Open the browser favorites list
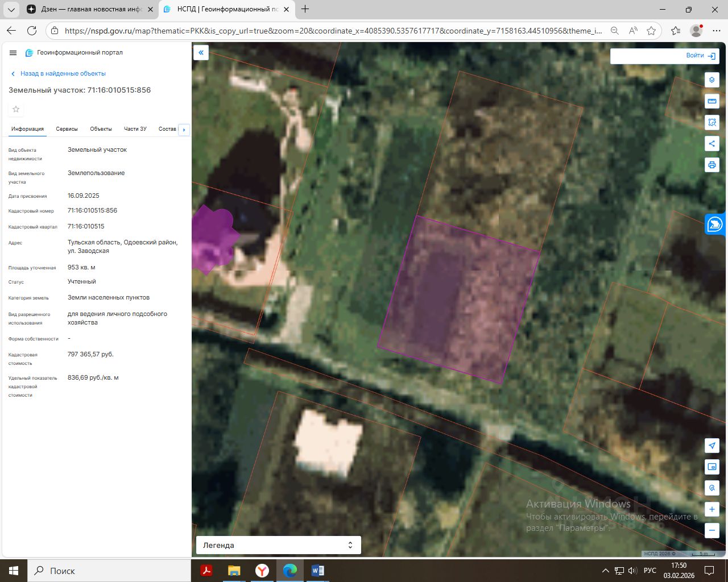The height and width of the screenshot is (582, 728). 676,31
